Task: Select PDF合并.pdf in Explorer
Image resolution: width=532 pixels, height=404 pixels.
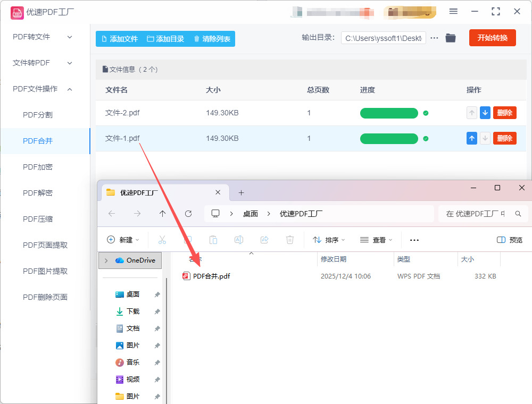Action: coord(211,276)
